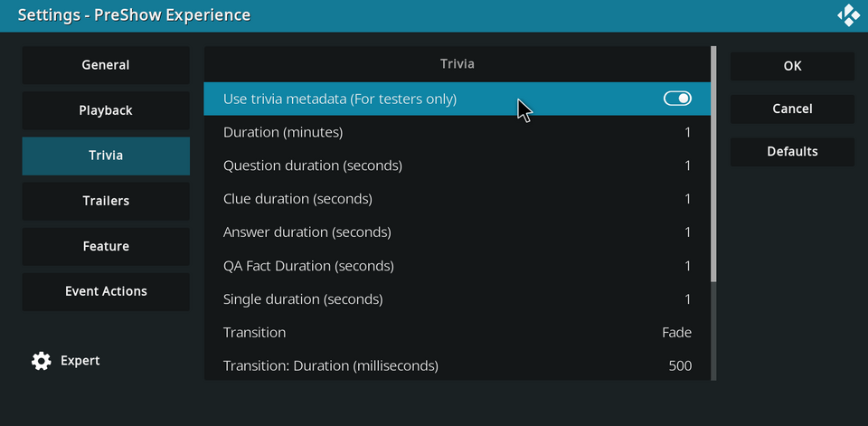Reset settings with Defaults button

click(x=792, y=152)
